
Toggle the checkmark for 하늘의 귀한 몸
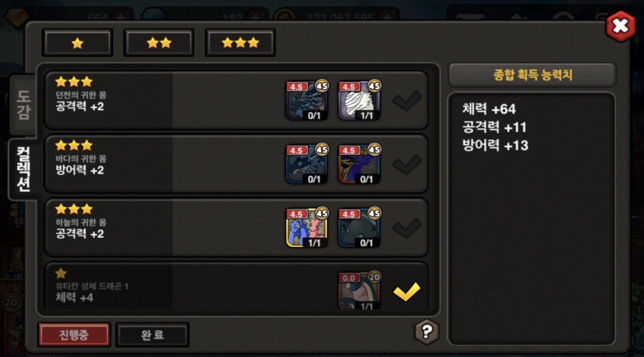[406, 229]
